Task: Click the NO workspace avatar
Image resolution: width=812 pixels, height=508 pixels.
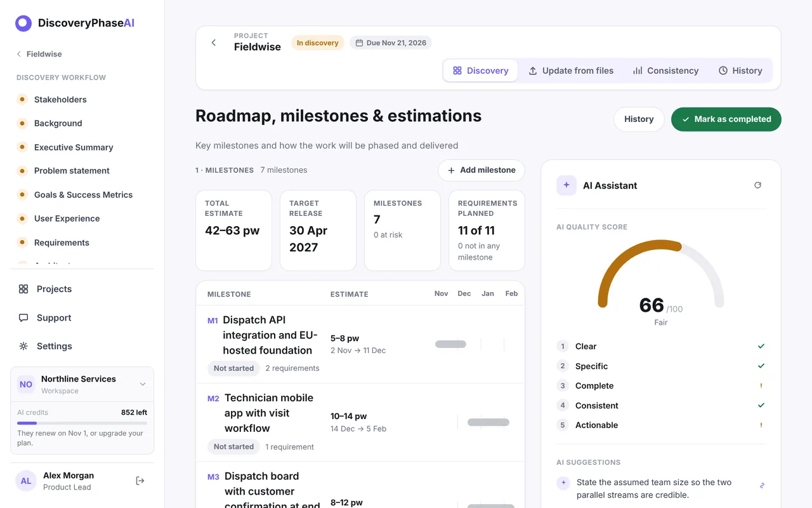Action: 26,384
